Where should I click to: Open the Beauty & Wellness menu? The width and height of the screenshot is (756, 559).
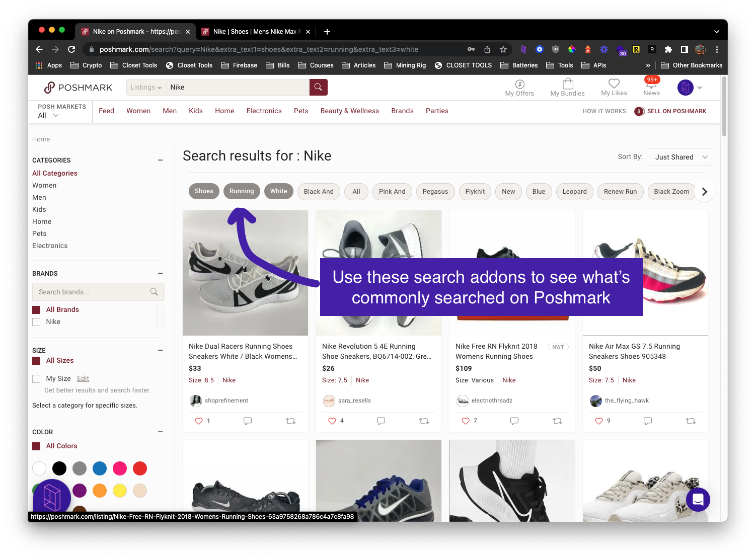pos(350,111)
